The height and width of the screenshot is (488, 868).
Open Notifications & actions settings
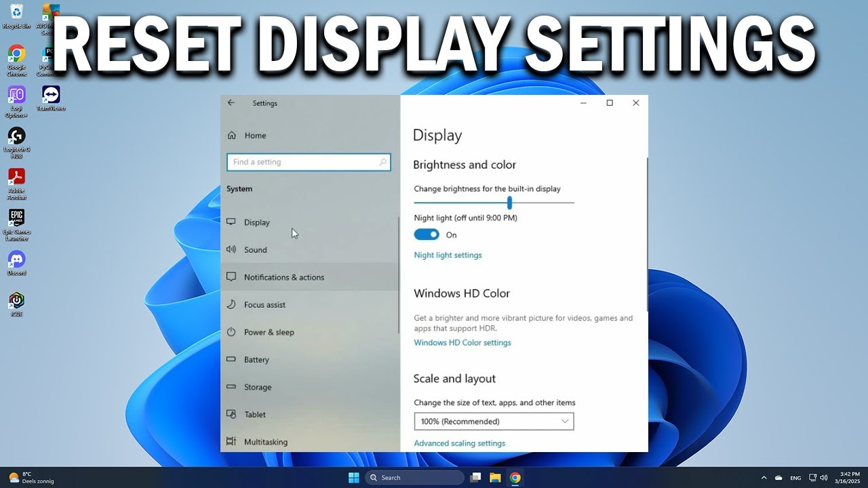coord(309,277)
